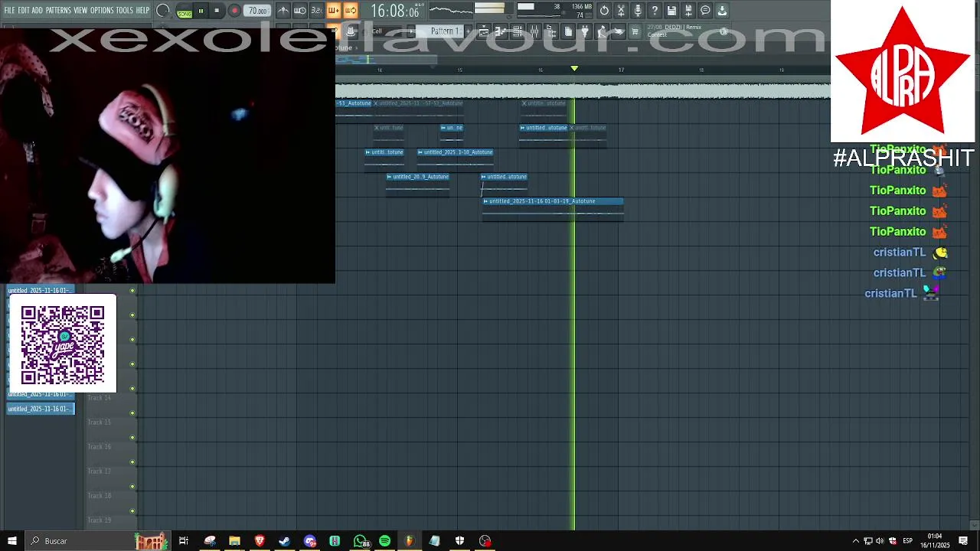
Task: Open Spotify from the taskbar
Action: click(x=384, y=541)
